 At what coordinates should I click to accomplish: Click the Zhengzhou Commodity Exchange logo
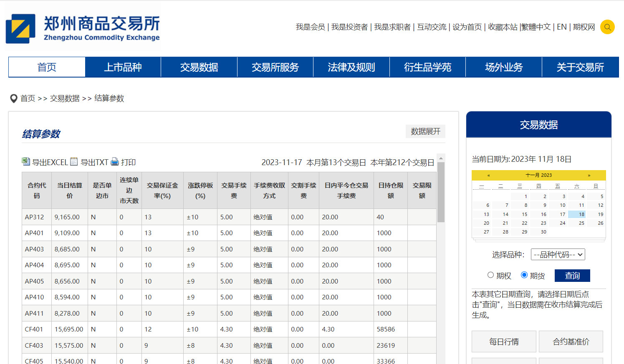pos(83,28)
